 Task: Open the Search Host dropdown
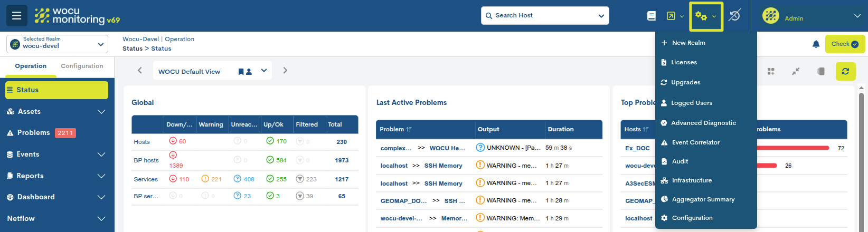[x=601, y=16]
